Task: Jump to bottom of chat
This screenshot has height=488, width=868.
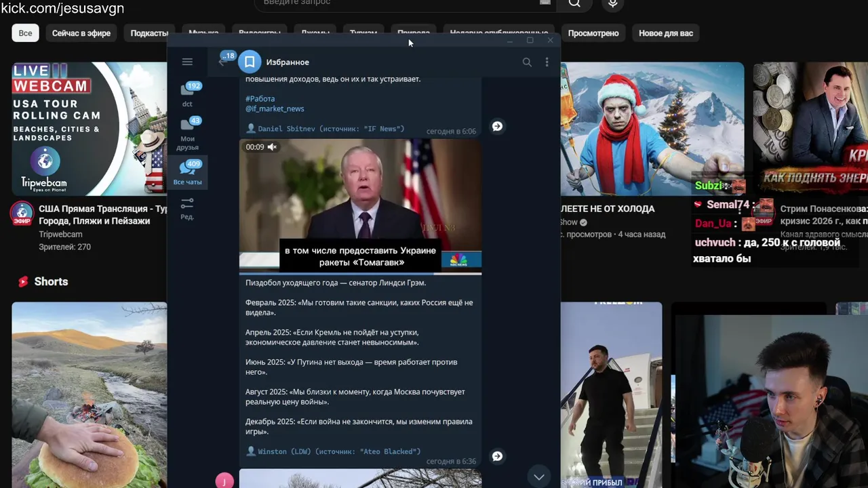Action: [x=538, y=476]
